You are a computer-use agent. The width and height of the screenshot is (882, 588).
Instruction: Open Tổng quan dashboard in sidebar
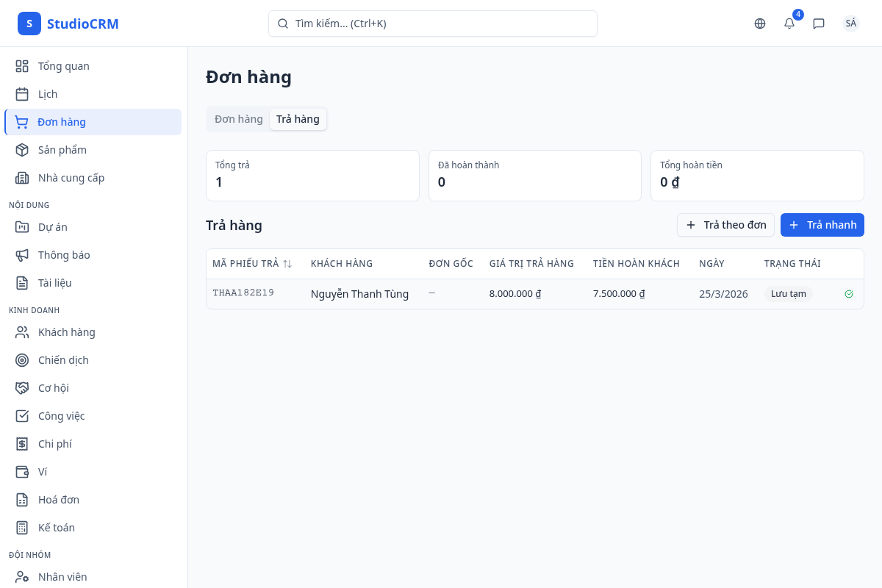click(63, 66)
